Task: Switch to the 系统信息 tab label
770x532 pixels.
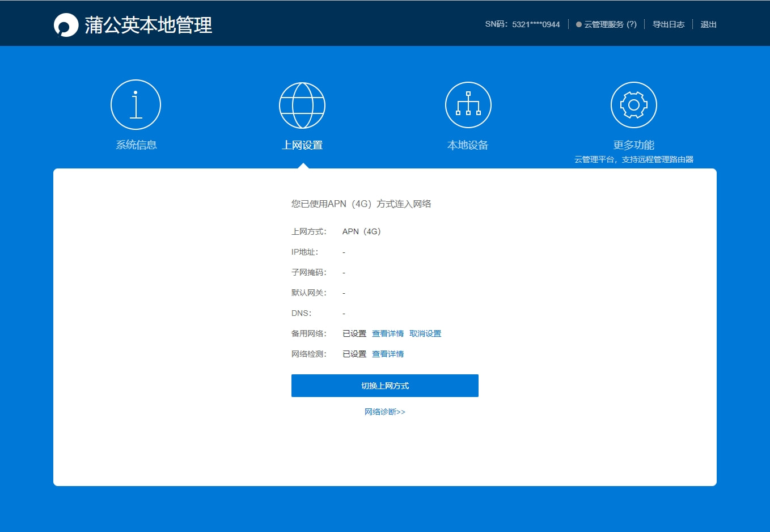Action: (x=136, y=145)
